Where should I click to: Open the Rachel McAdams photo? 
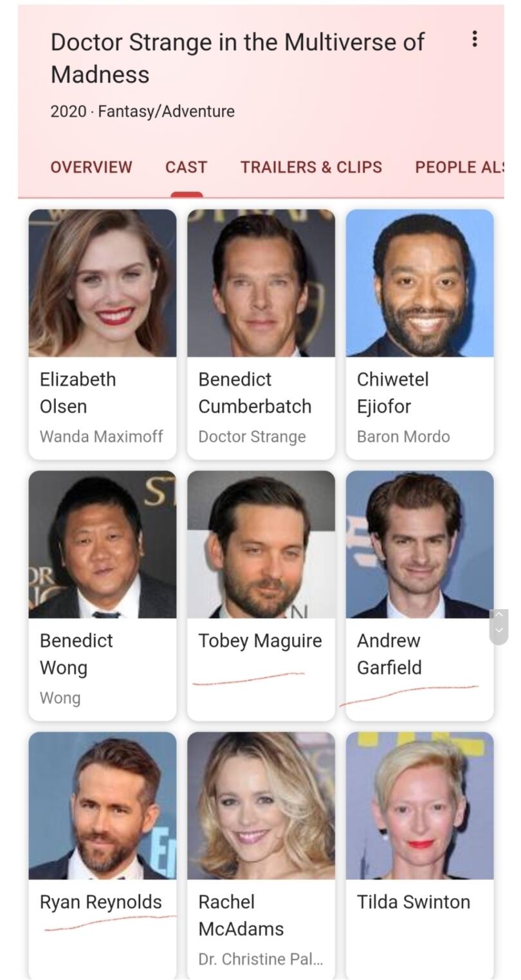[261, 806]
